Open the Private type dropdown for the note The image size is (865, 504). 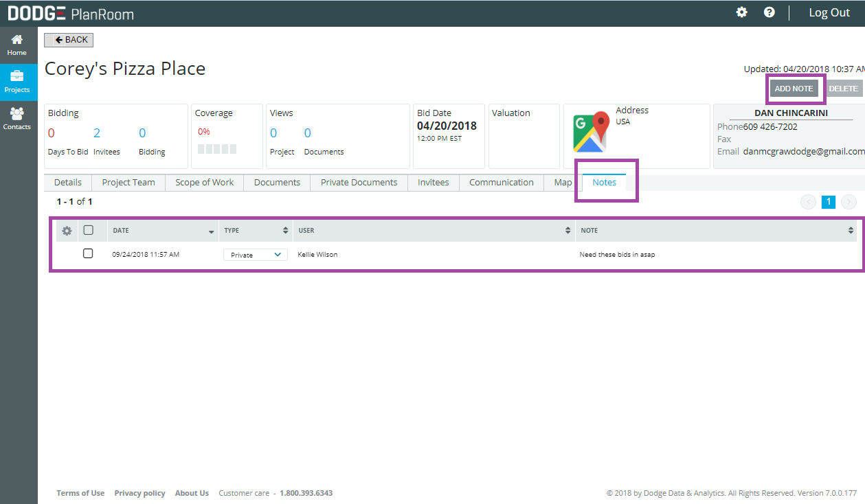(x=255, y=254)
